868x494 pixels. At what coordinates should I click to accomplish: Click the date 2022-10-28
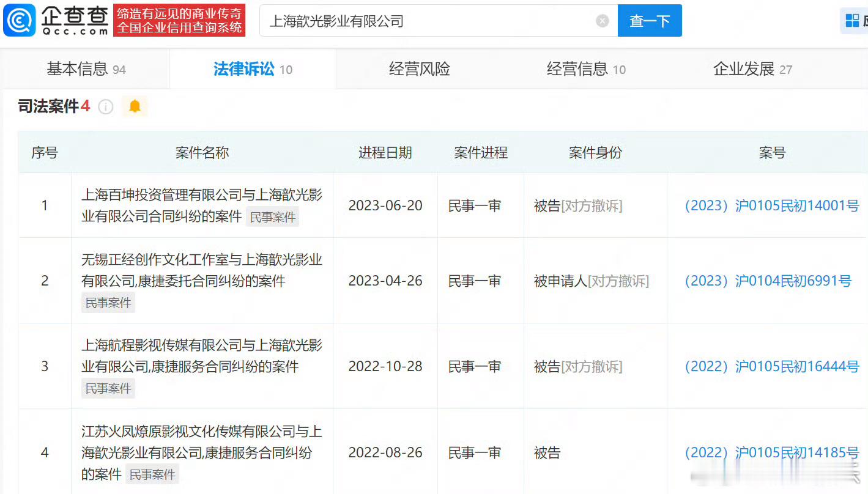pyautogui.click(x=385, y=367)
